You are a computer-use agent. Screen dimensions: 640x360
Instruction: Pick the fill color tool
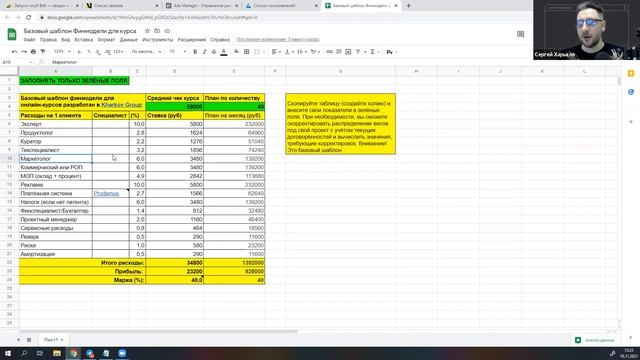point(236,52)
